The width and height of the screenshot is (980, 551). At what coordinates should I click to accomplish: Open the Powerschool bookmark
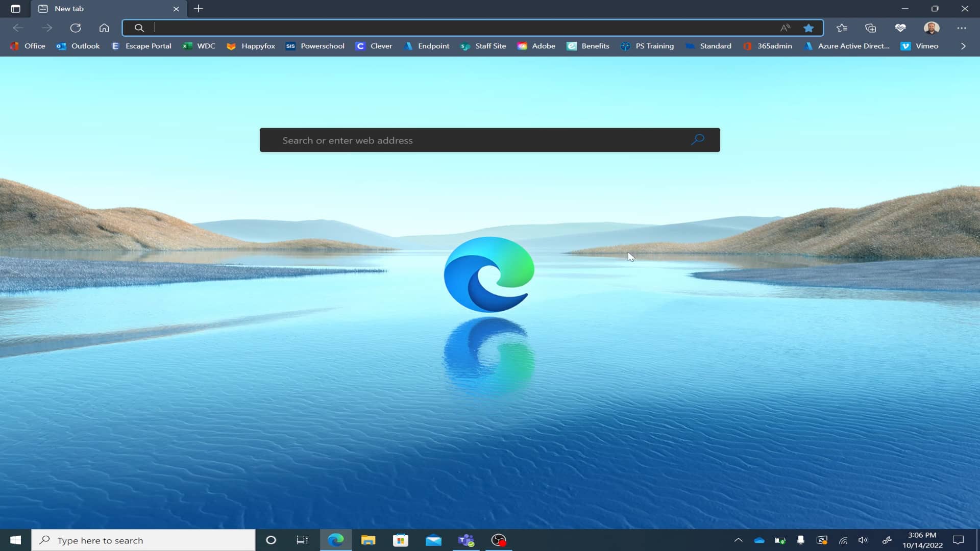(x=323, y=46)
